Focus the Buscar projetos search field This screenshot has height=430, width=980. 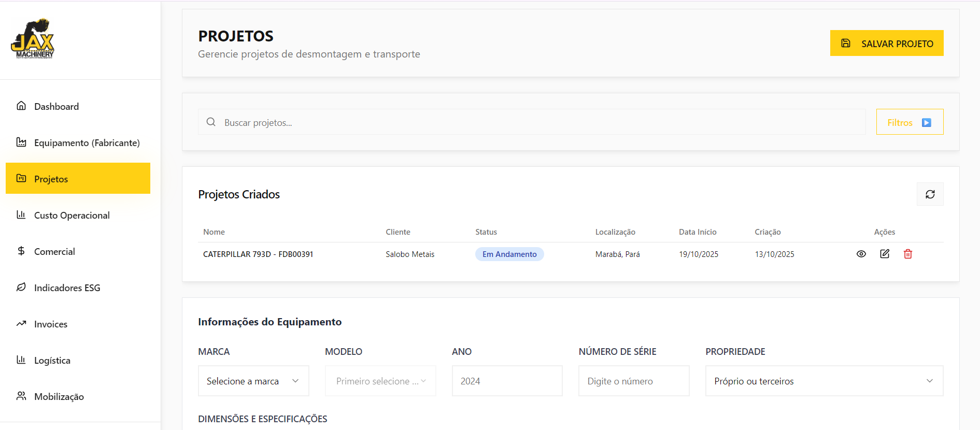(532, 122)
